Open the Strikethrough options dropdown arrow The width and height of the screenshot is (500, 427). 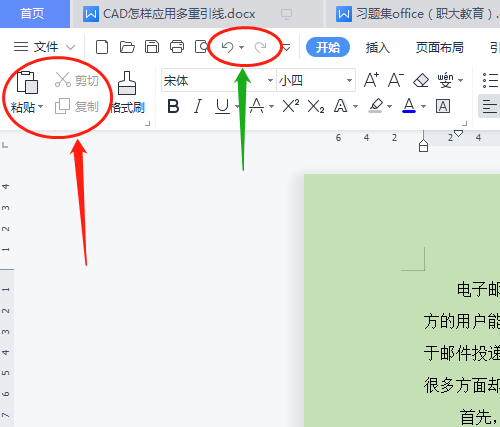271,107
